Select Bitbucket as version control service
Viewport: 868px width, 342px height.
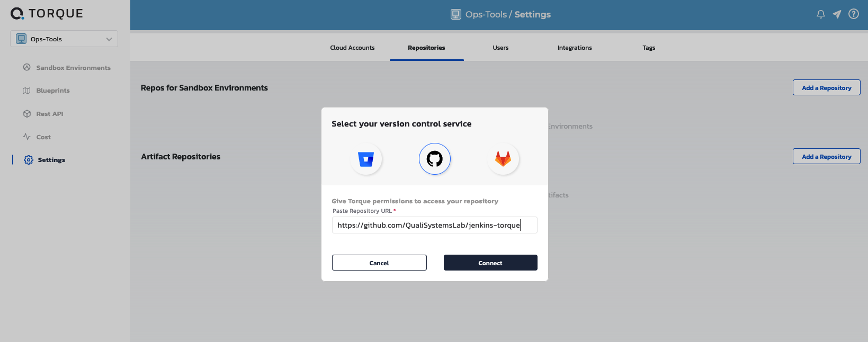366,159
